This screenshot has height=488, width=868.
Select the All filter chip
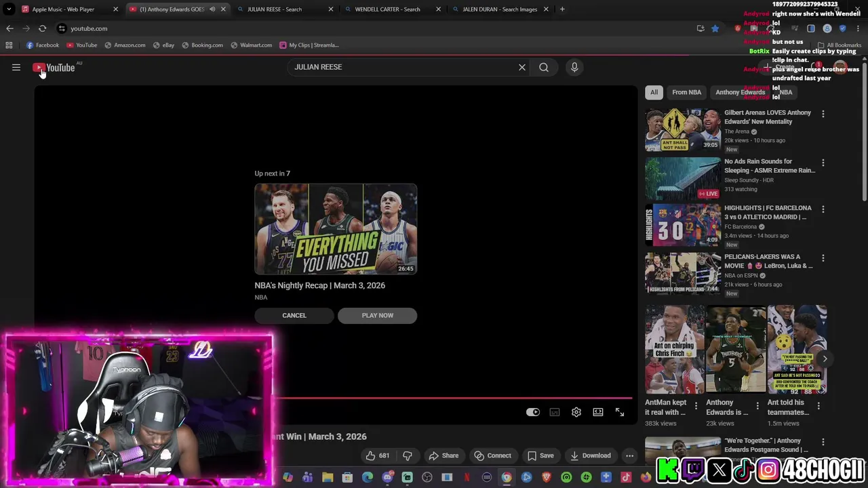[x=654, y=92]
